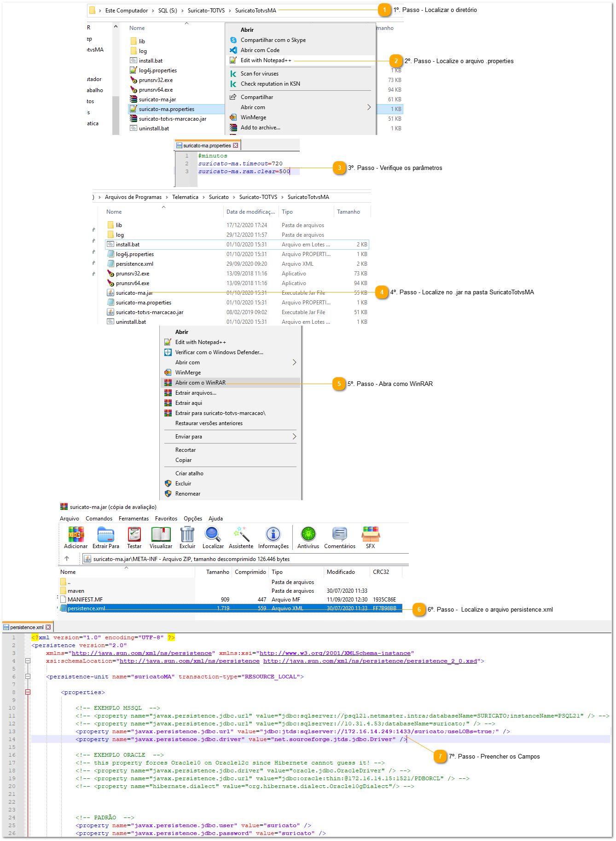Click shield icon beside Renomear
This screenshot has width=616, height=841.
click(168, 494)
